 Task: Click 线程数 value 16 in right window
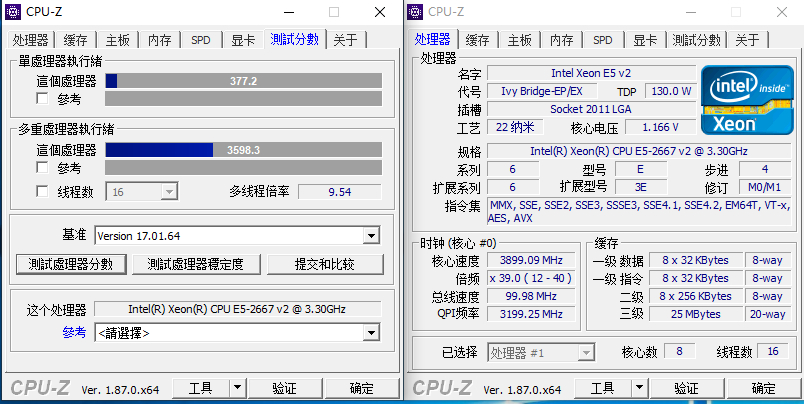tap(773, 351)
